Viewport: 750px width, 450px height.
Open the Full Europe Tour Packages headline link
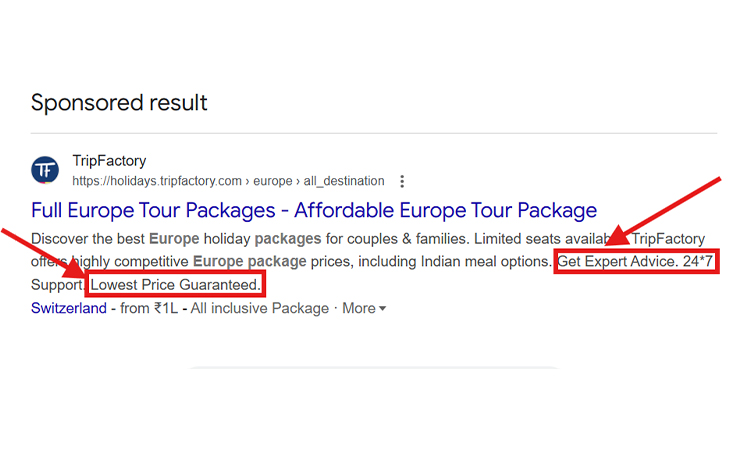pos(313,211)
